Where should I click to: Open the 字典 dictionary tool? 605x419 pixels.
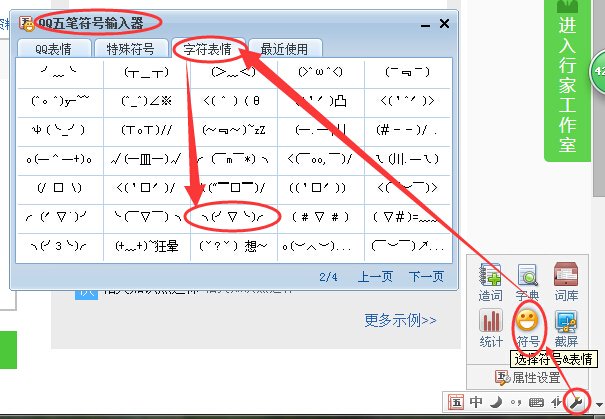tap(527, 282)
